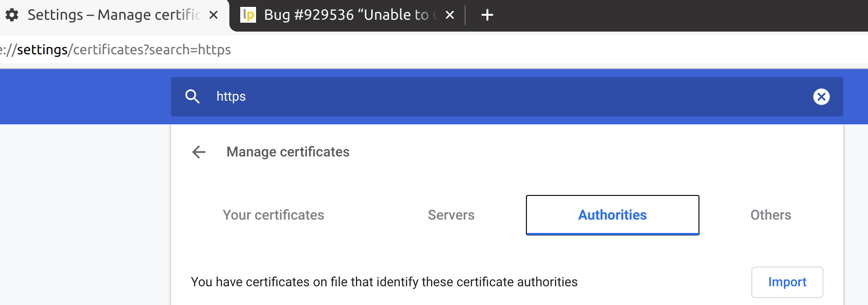Viewport: 868px width, 305px height.
Task: Open the Your certificates tab
Action: [273, 215]
